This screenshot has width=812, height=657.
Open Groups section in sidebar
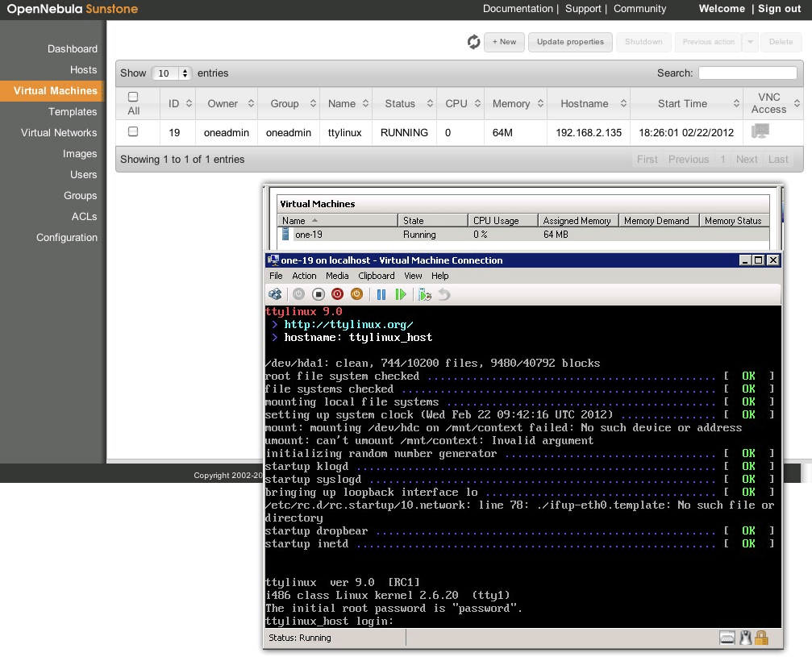point(81,196)
